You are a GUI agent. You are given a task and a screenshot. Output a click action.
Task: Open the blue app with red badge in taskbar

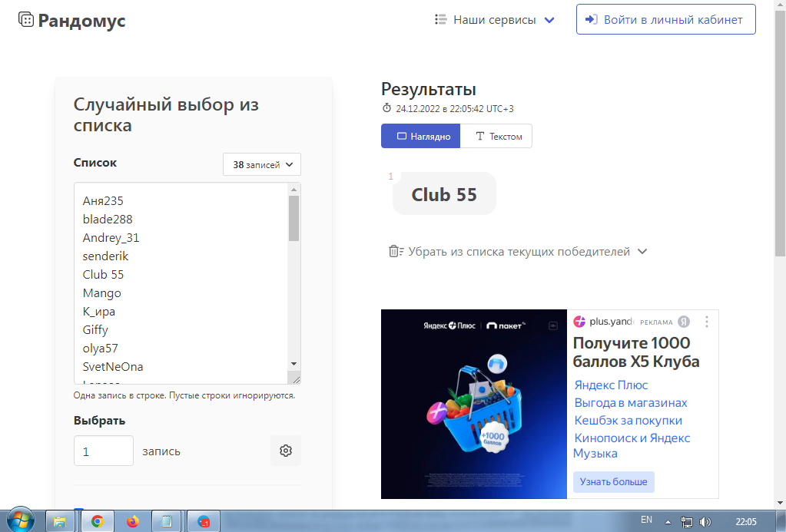point(204,521)
